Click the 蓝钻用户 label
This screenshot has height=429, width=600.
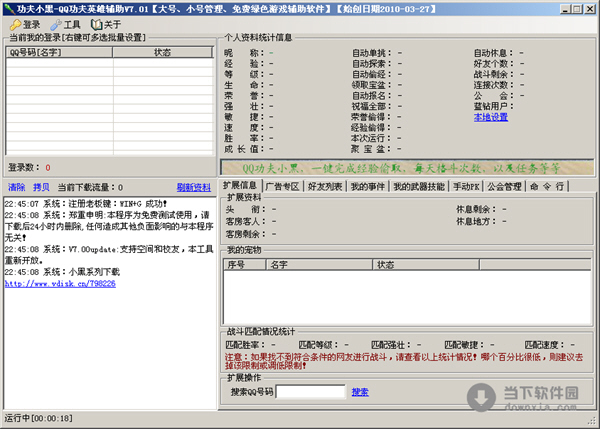click(x=494, y=106)
